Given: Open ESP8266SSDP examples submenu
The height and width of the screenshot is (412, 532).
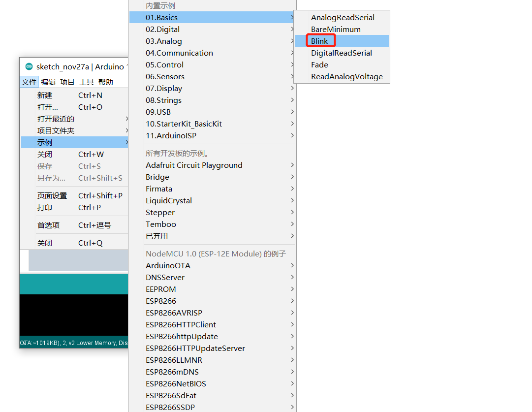Looking at the screenshot, I should tap(212, 407).
